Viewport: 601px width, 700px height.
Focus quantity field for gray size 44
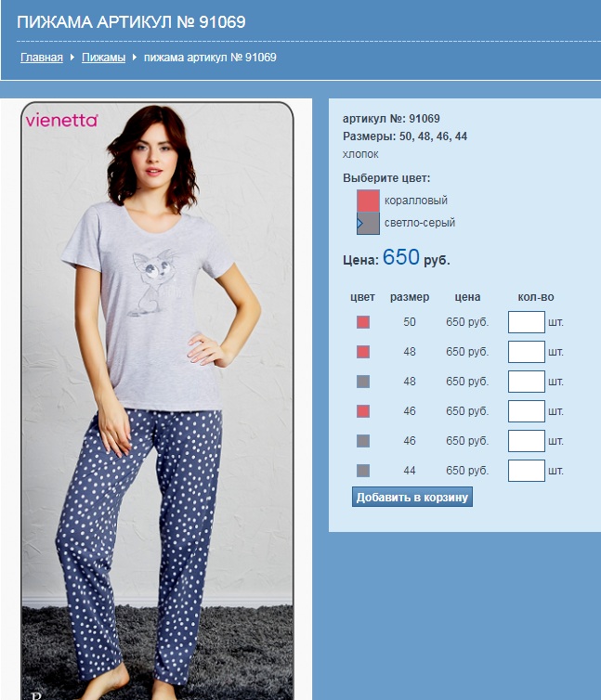coord(527,471)
